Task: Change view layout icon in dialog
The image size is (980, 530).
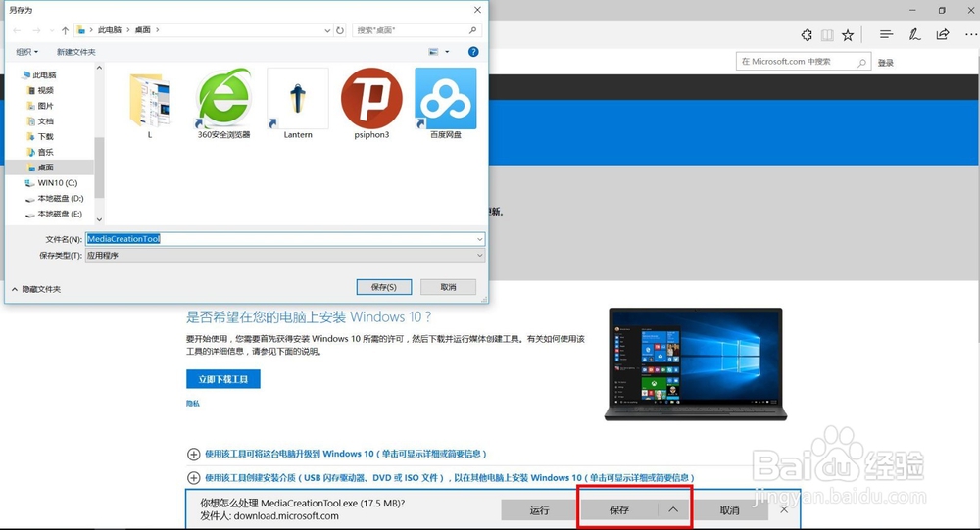Action: coord(433,52)
